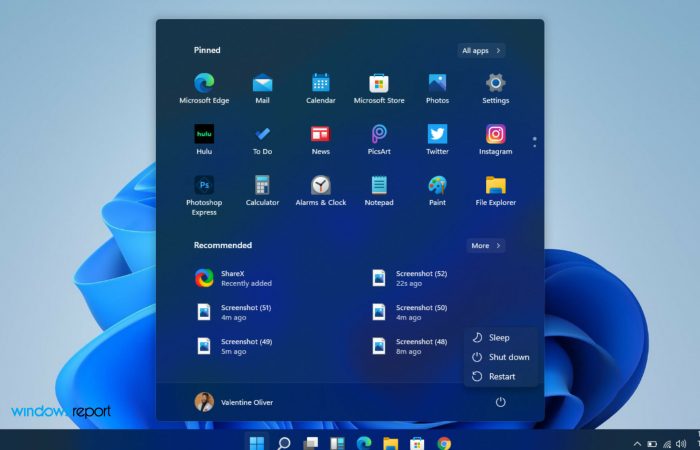This screenshot has height=450, width=700.
Task: Launch the Calculator app
Action: click(262, 191)
